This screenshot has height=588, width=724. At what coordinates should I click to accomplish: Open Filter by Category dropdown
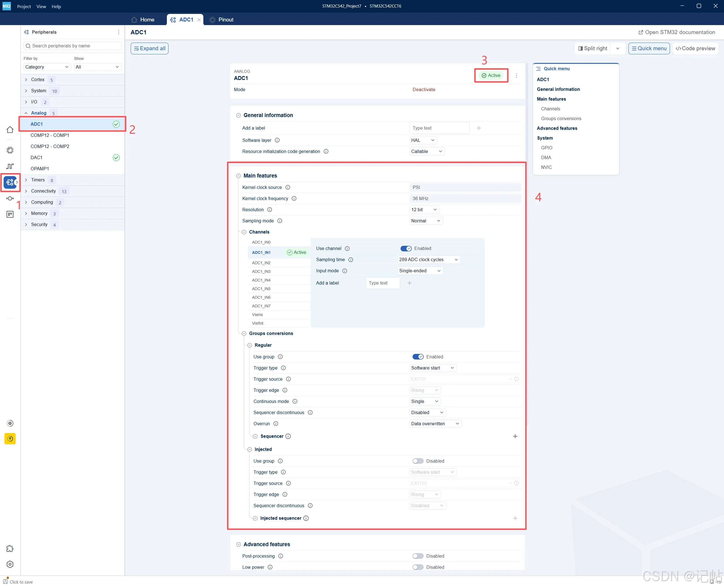pyautogui.click(x=47, y=67)
